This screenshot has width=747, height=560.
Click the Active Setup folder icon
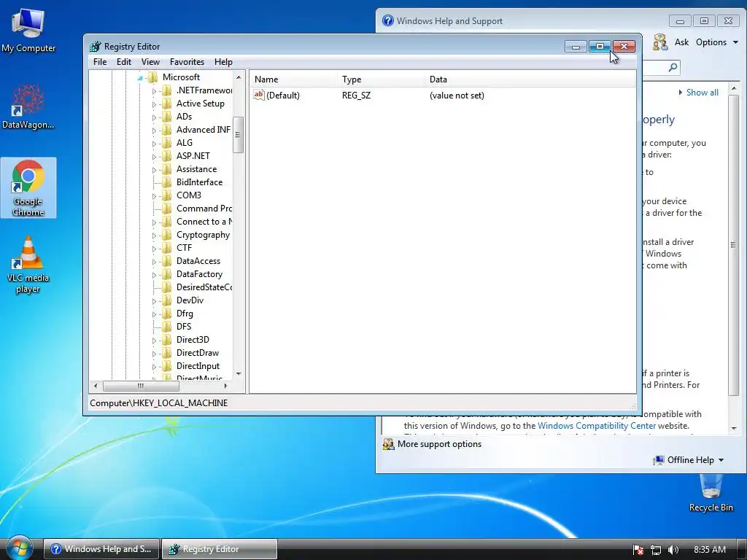pyautogui.click(x=167, y=104)
